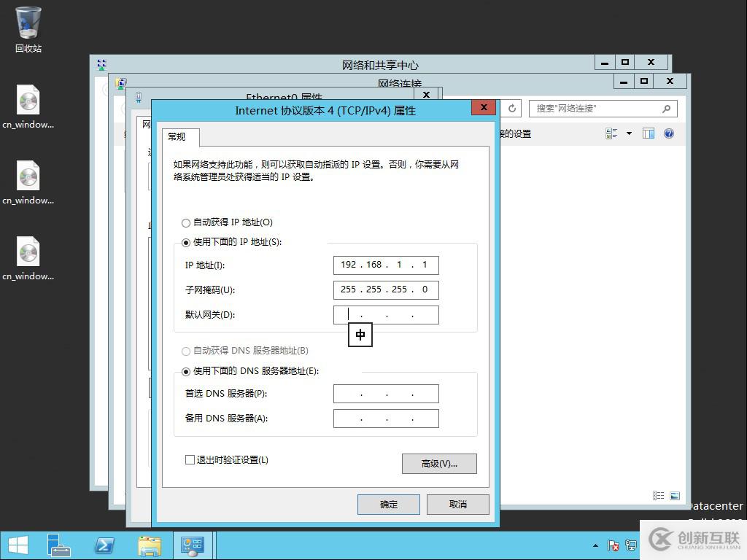
Task: Open the Action Center flag tray icon
Action: [613, 545]
